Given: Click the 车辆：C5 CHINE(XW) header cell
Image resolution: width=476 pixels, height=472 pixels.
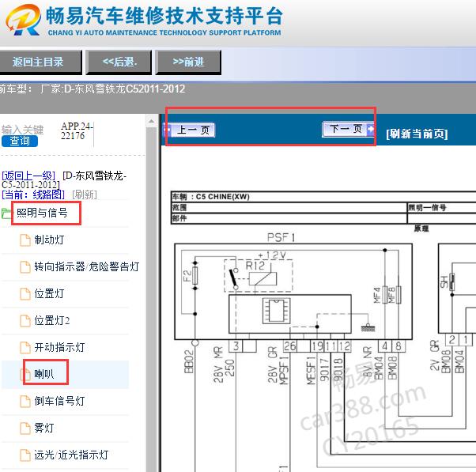Looking at the screenshot, I should coord(323,197).
